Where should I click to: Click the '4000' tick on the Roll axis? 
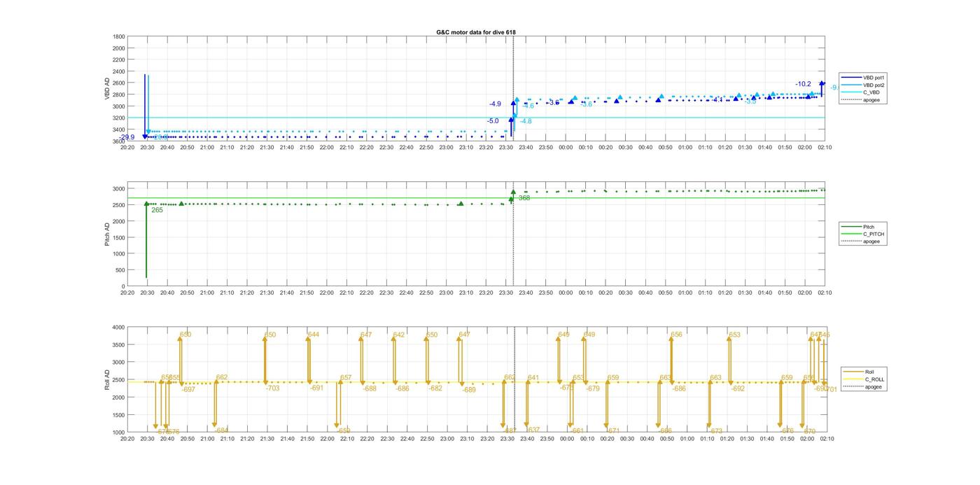coord(118,327)
